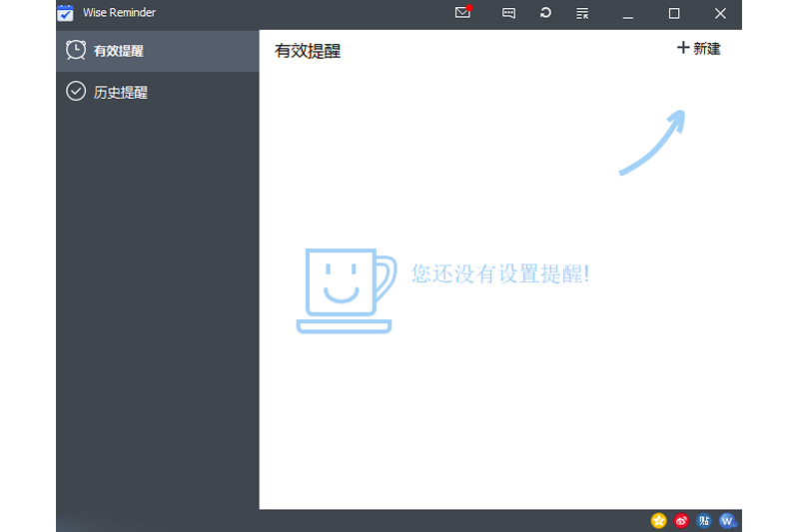Open the mail notifications icon with red dot
Viewport: 799px width, 532px height.
coord(462,13)
